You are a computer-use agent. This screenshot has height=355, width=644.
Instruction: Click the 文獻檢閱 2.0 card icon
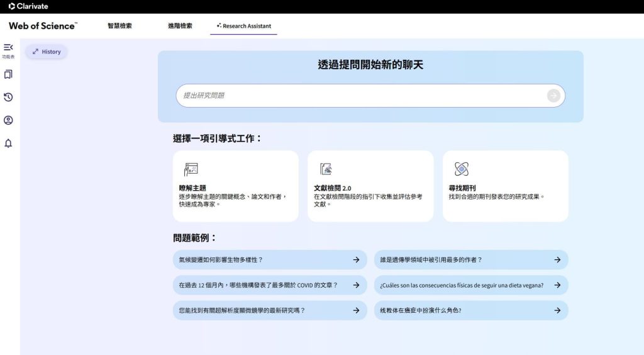coord(326,169)
